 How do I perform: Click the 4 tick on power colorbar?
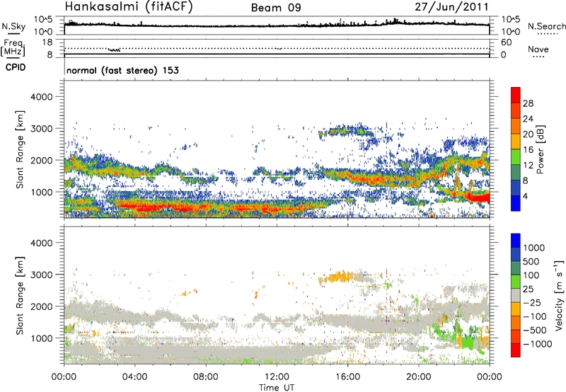526,196
